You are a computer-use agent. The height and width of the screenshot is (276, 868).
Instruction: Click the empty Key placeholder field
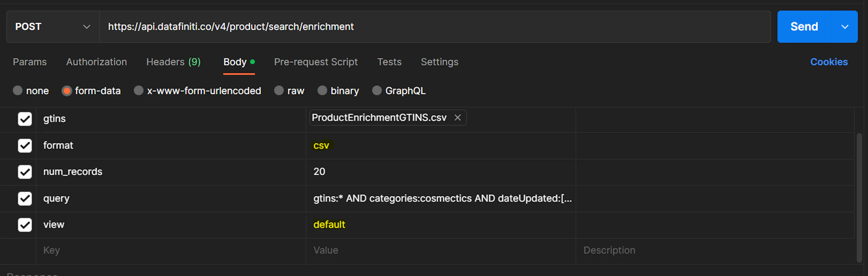[170, 250]
